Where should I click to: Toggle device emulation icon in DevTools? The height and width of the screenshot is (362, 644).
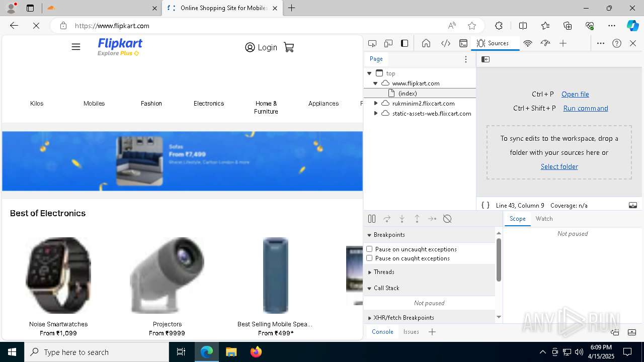tap(388, 43)
